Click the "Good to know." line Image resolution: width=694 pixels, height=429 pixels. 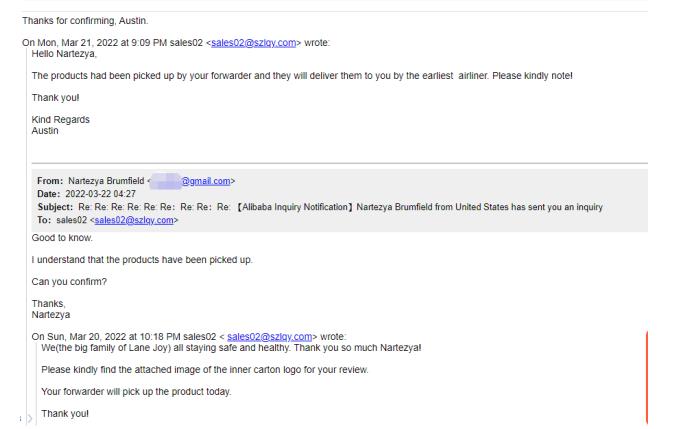(62, 238)
